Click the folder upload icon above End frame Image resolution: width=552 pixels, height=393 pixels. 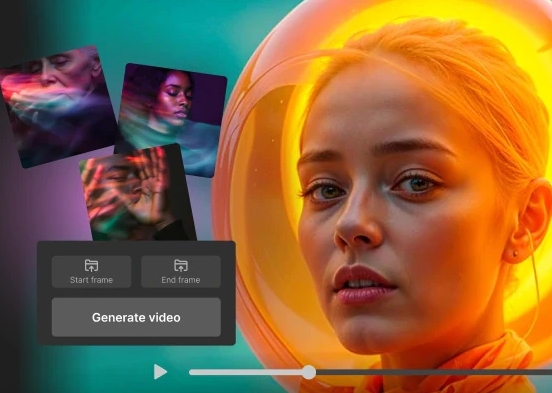tap(181, 266)
